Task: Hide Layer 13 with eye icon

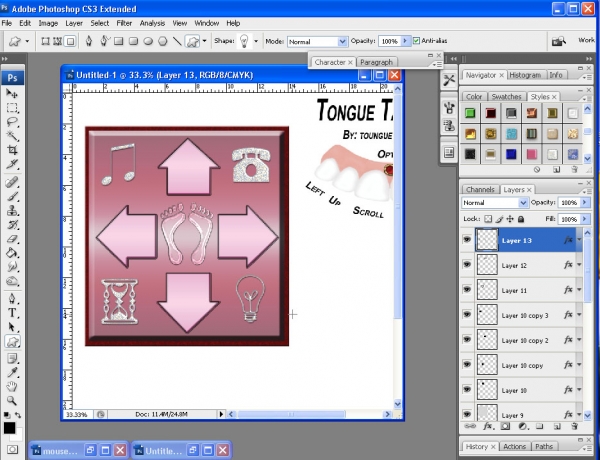Action: click(467, 240)
